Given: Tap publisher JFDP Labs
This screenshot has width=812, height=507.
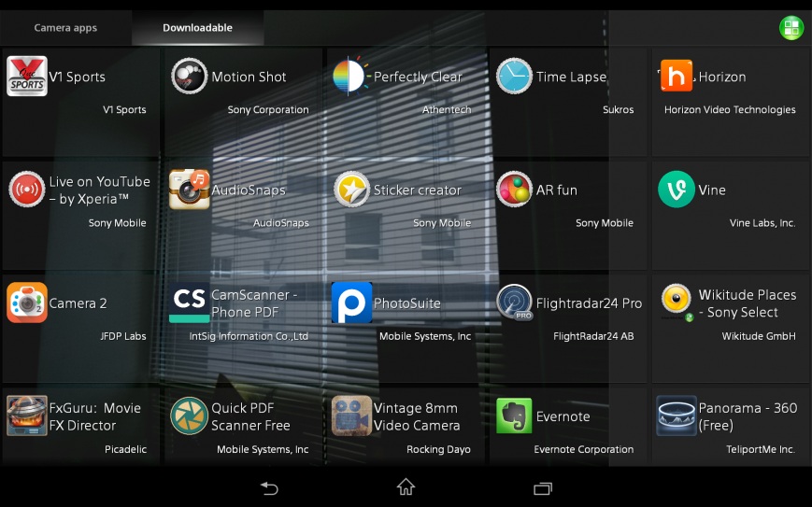Looking at the screenshot, I should point(123,336).
